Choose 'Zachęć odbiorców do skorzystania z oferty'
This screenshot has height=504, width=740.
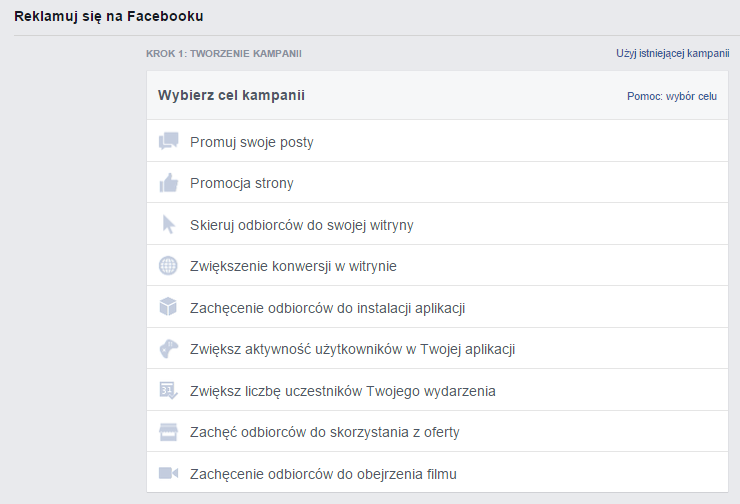(437, 431)
